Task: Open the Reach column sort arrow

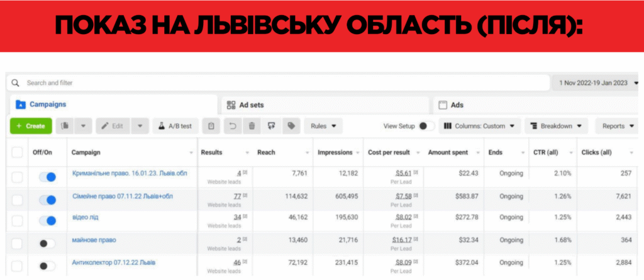Action: [308, 153]
